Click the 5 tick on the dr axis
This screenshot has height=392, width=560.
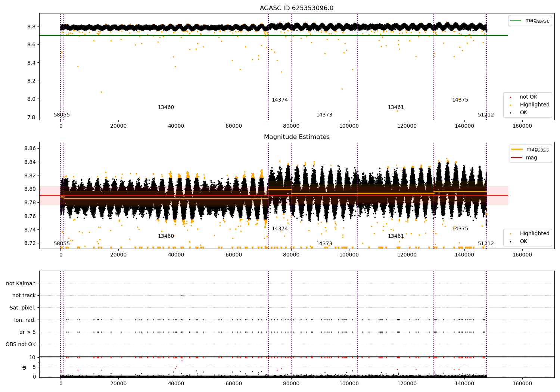[34, 367]
